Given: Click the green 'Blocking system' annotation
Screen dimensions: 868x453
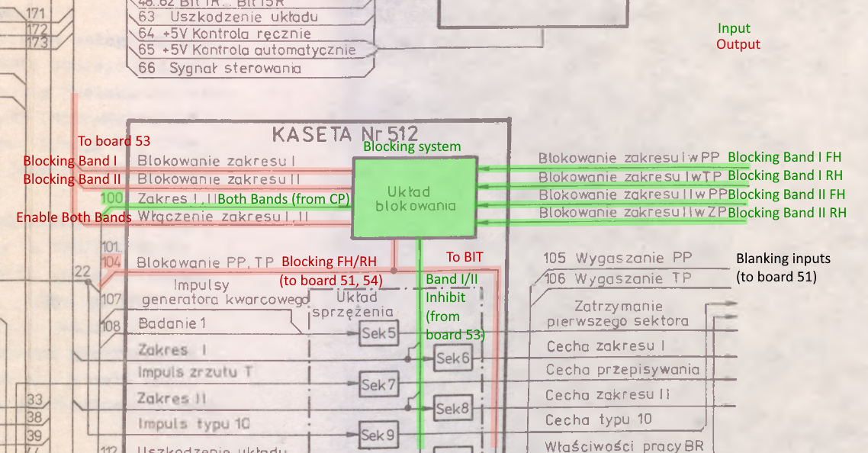Looking at the screenshot, I should pos(412,146).
